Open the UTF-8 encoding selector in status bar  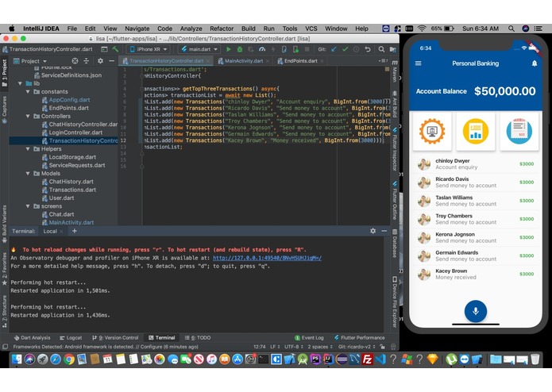pyautogui.click(x=294, y=347)
